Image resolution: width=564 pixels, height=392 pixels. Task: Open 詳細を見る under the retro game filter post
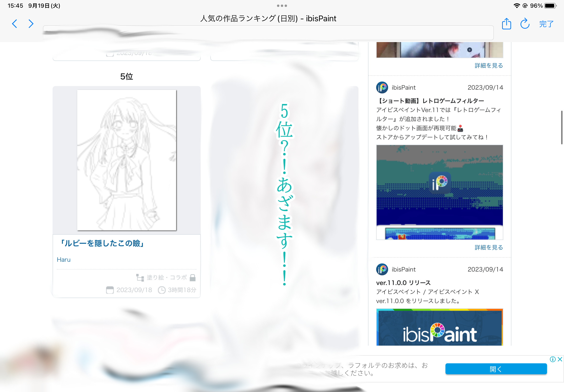pos(488,248)
